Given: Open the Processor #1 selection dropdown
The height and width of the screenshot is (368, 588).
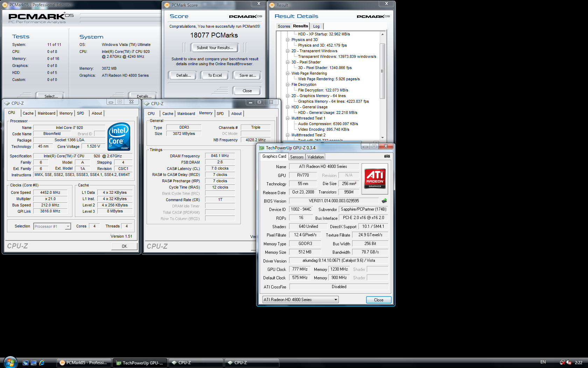Looking at the screenshot, I should (x=68, y=226).
